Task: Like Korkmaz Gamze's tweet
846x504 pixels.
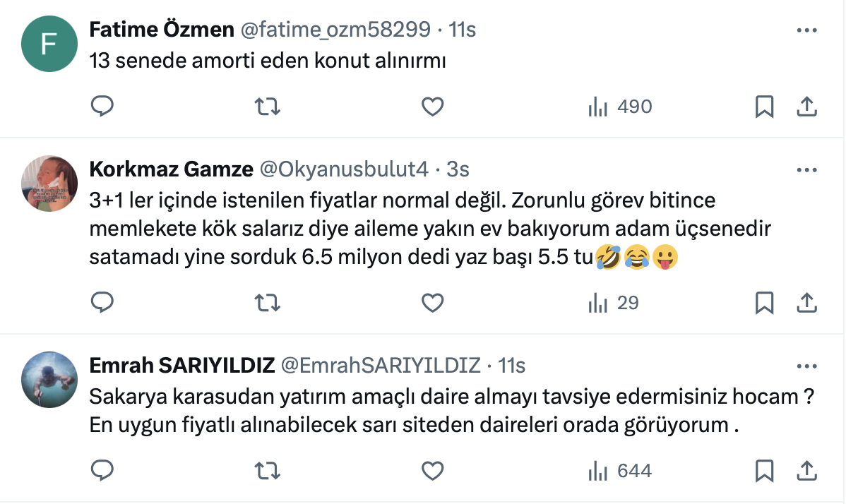Action: pyautogui.click(x=432, y=303)
